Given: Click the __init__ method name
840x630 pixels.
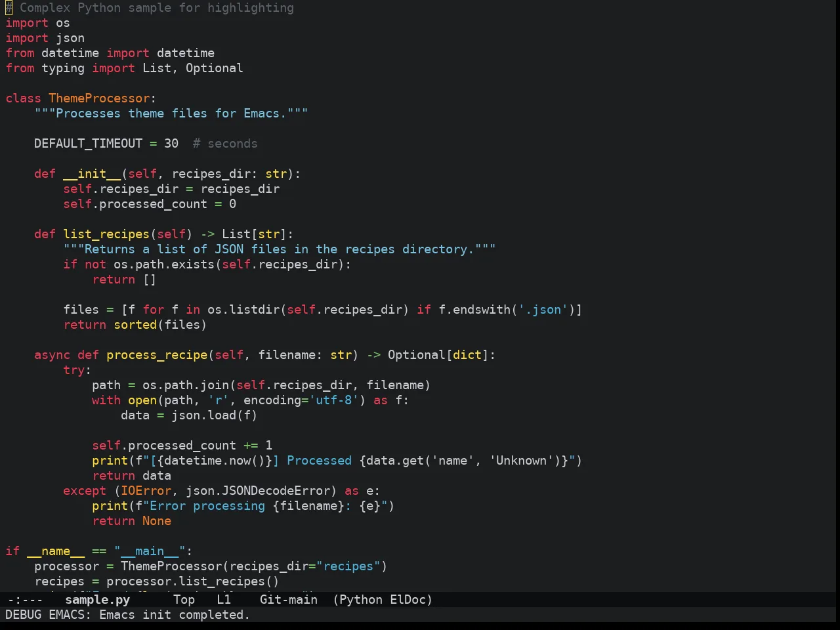Looking at the screenshot, I should (92, 174).
